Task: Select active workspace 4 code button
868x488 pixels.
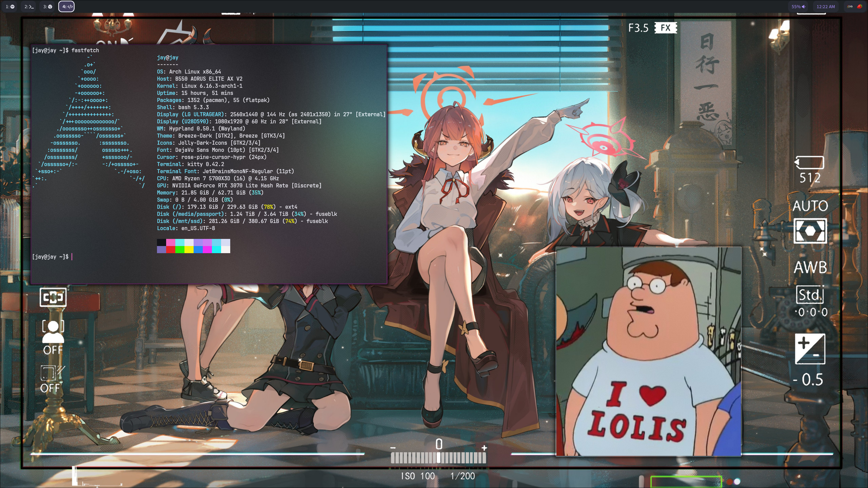Action: pyautogui.click(x=66, y=6)
